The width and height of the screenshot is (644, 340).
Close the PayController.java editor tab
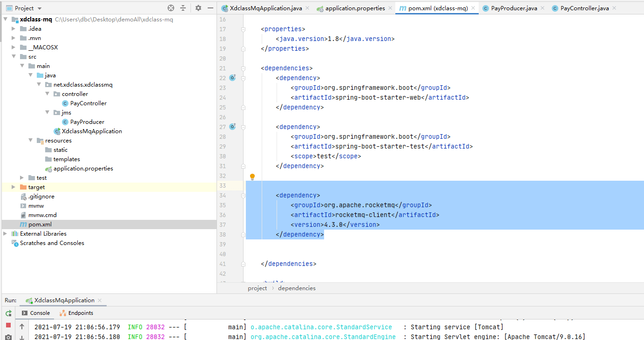[614, 8]
